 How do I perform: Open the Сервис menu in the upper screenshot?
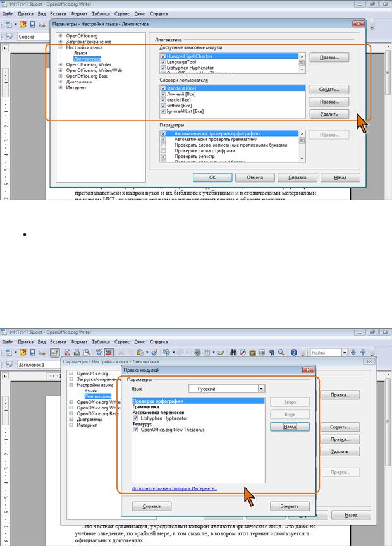[122, 14]
